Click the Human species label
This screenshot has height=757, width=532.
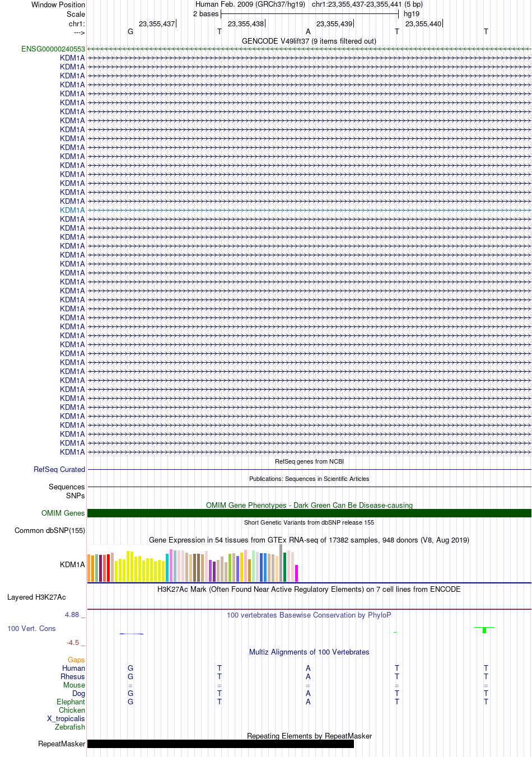point(74,669)
